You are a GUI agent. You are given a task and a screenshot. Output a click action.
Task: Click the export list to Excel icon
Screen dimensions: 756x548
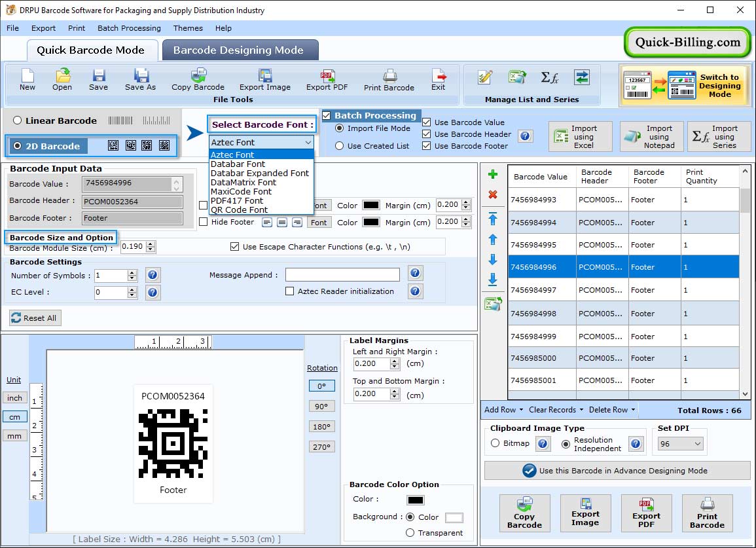coord(494,303)
